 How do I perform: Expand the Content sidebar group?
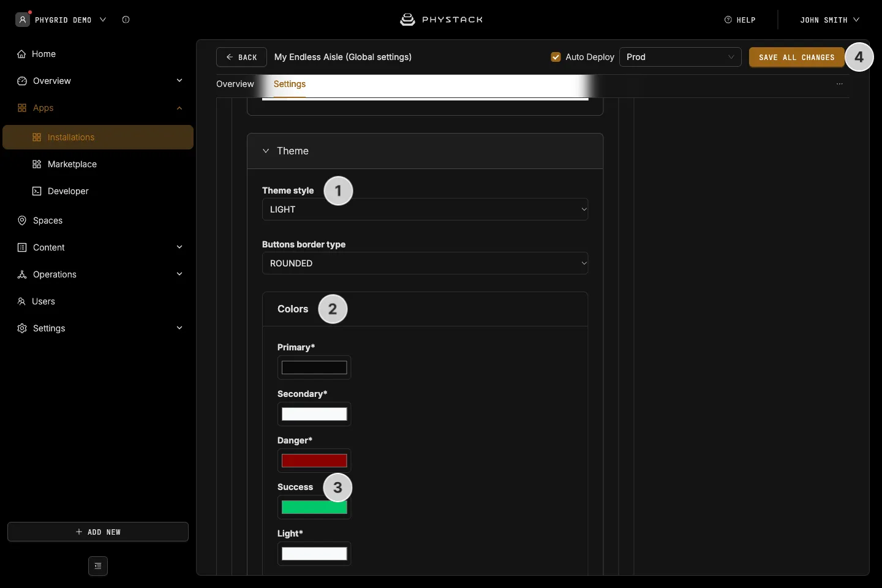click(179, 247)
